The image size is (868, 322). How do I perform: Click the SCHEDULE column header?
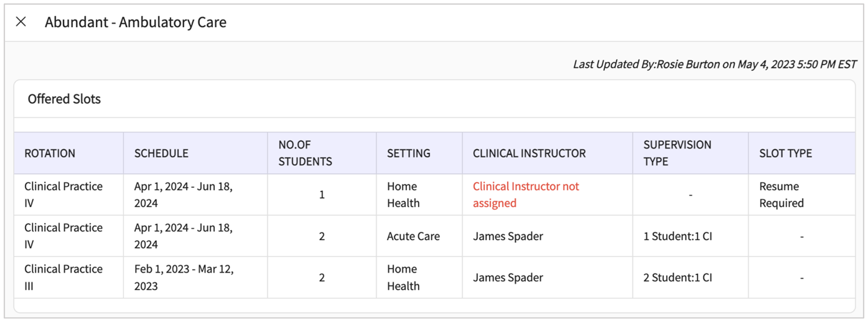click(161, 153)
